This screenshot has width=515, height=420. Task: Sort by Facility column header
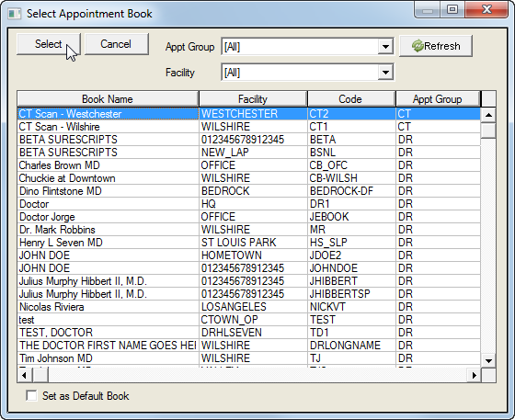point(253,98)
